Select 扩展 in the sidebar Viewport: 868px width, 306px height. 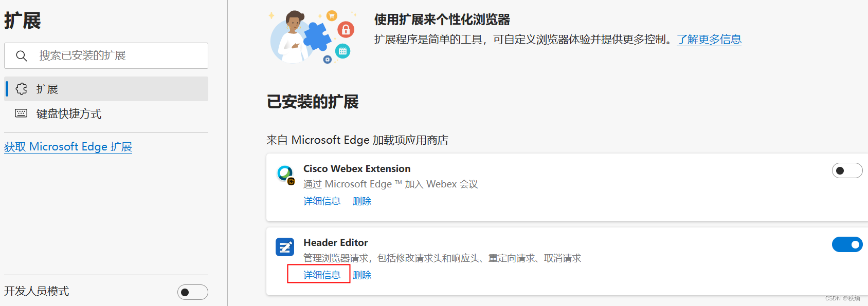(x=47, y=88)
